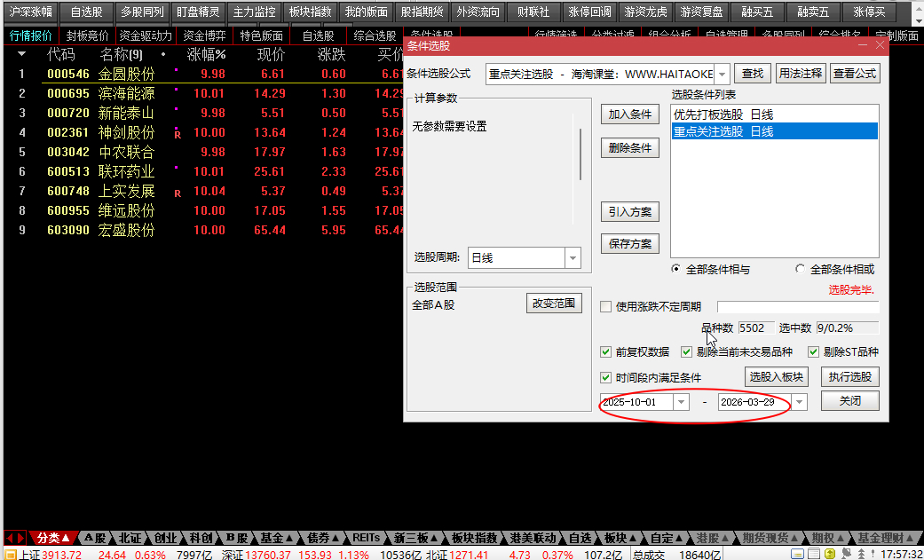Uncheck the 前复权数据 checkbox

606,352
